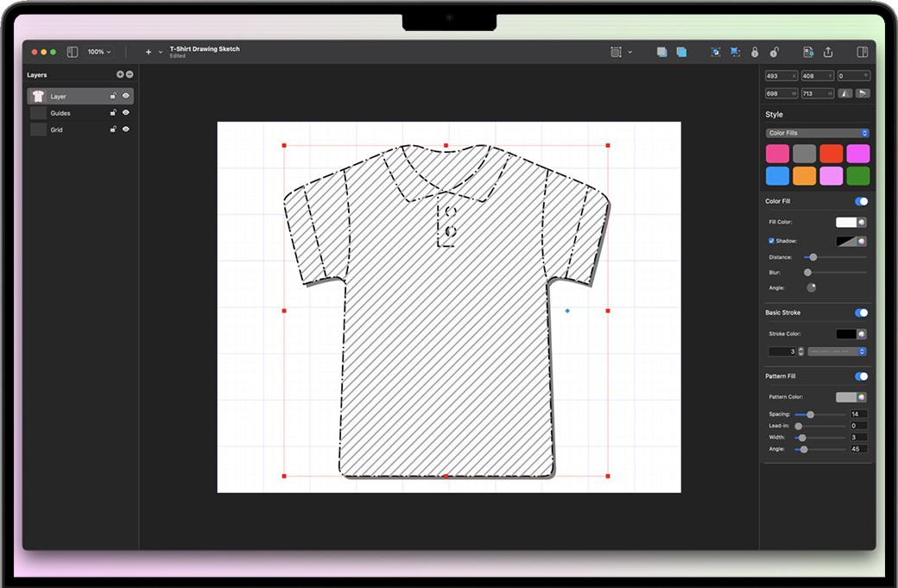Click the share icon in toolbar
Screen dimensions: 898x588
(828, 52)
